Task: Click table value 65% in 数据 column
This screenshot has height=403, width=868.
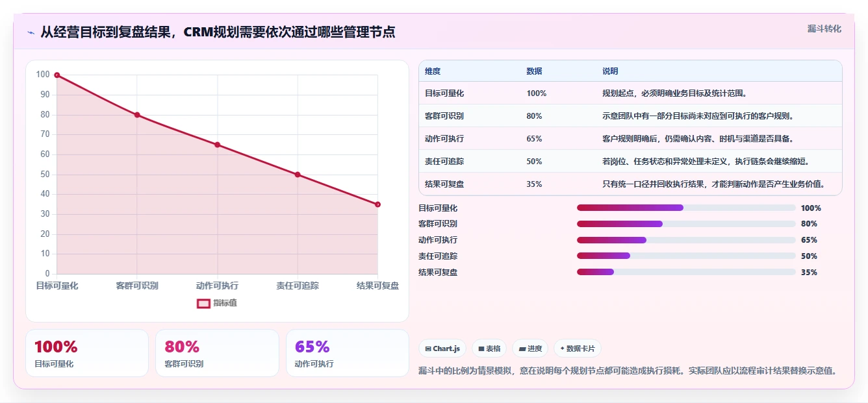Action: tap(534, 139)
